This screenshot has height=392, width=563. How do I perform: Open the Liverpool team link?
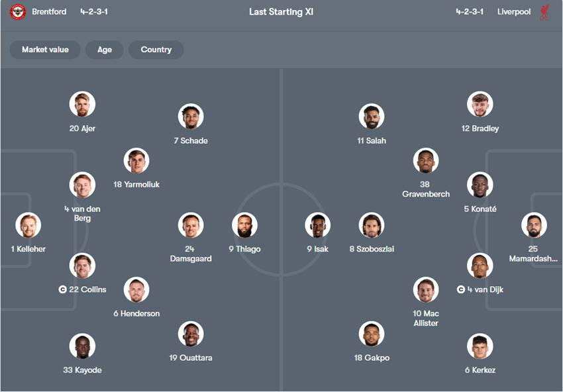[x=513, y=12]
